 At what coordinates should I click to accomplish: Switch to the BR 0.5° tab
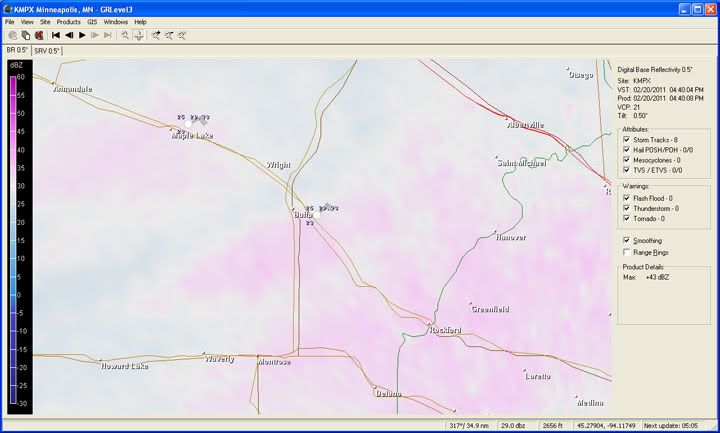(x=17, y=50)
